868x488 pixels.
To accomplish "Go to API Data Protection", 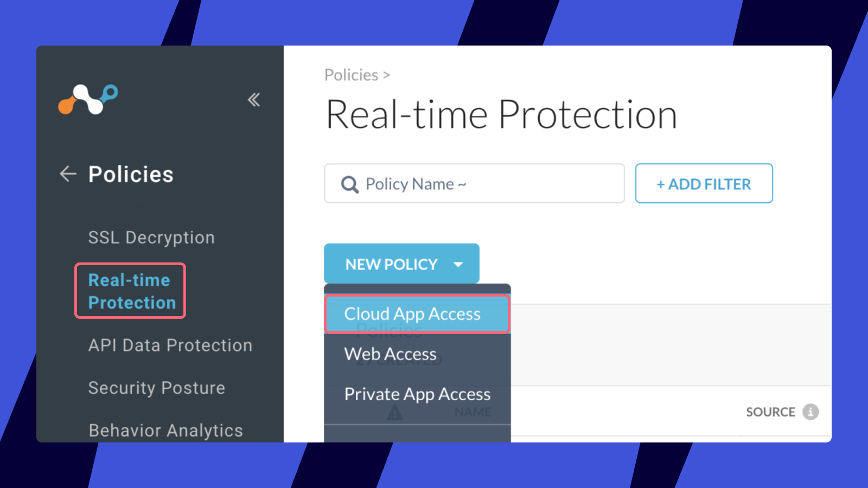I will (170, 345).
